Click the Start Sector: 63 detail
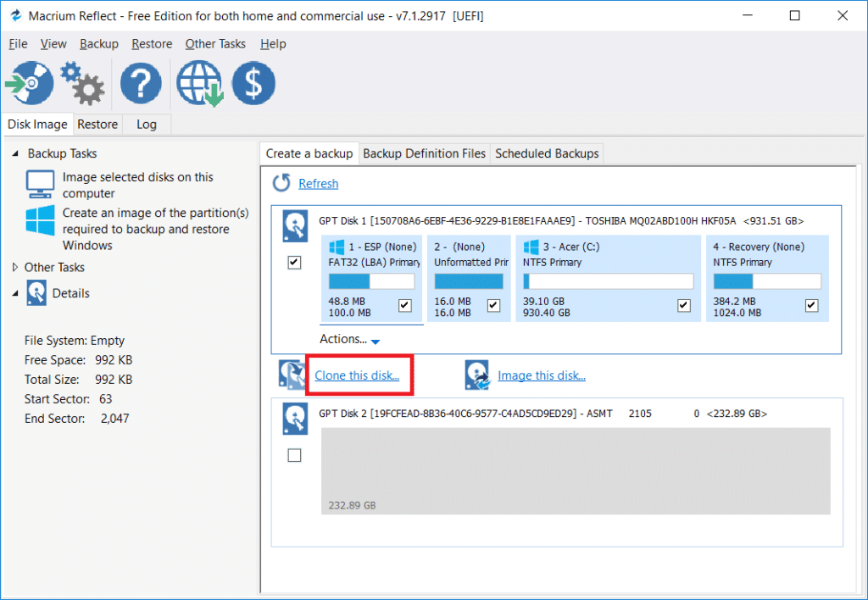This screenshot has height=600, width=868. (x=68, y=398)
